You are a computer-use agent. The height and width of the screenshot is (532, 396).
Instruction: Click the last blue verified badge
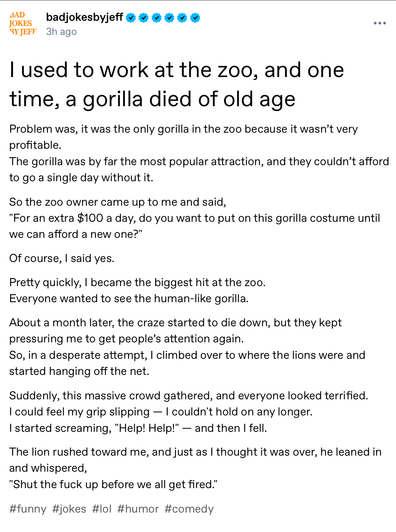tap(195, 17)
